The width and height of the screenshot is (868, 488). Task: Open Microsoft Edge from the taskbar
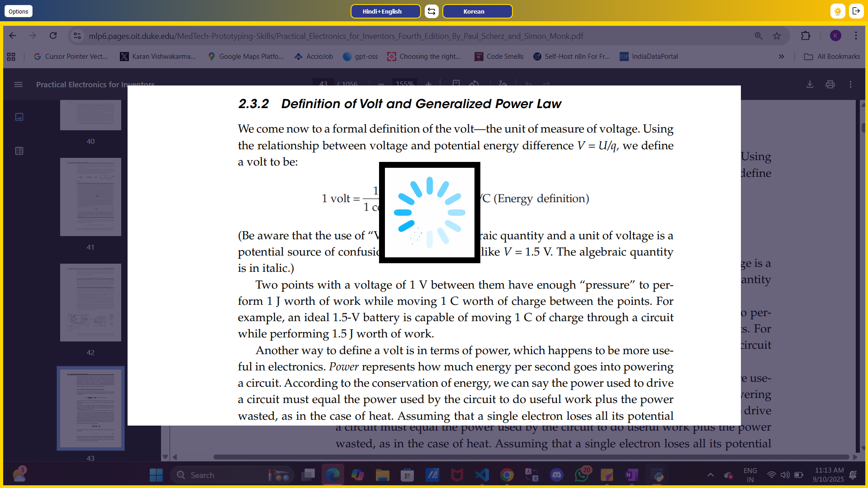(x=333, y=475)
